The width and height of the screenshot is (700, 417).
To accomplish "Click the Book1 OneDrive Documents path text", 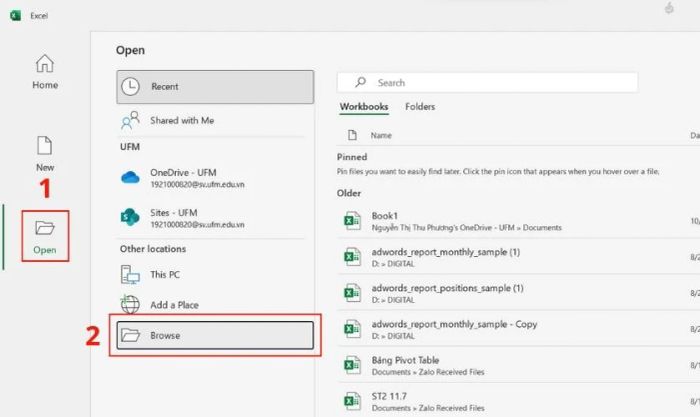I will pyautogui.click(x=467, y=228).
